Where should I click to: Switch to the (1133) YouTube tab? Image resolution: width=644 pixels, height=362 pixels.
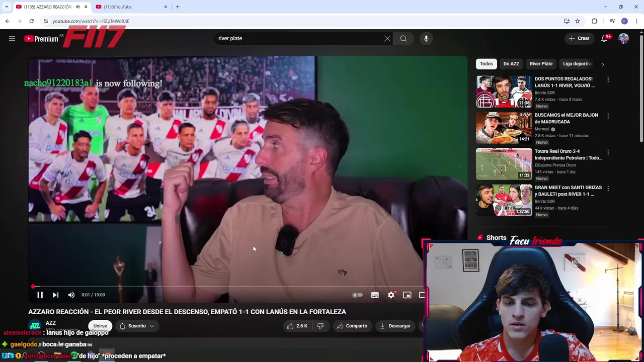pos(130,7)
